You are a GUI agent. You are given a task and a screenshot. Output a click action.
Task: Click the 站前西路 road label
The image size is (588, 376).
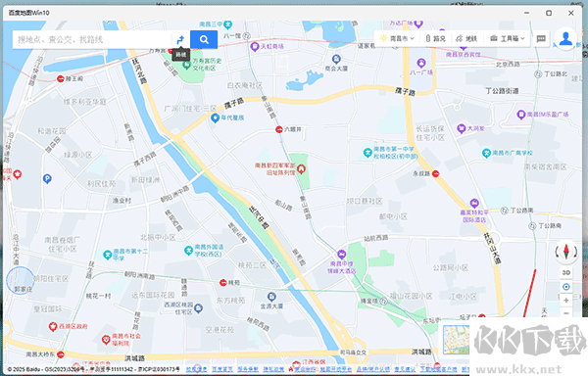(376, 238)
